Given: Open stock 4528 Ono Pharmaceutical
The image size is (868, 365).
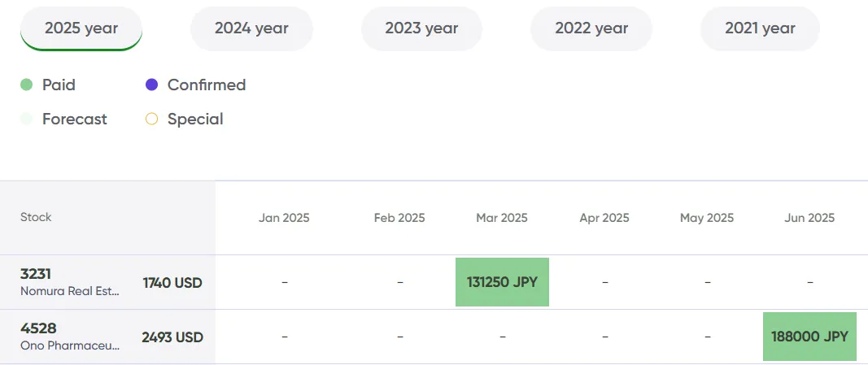Looking at the screenshot, I should (x=69, y=337).
